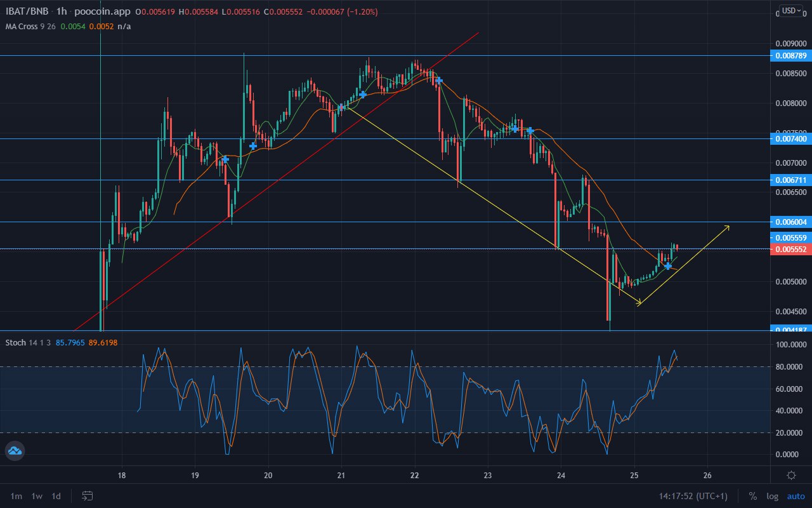Select the 1m time range

[x=16, y=496]
